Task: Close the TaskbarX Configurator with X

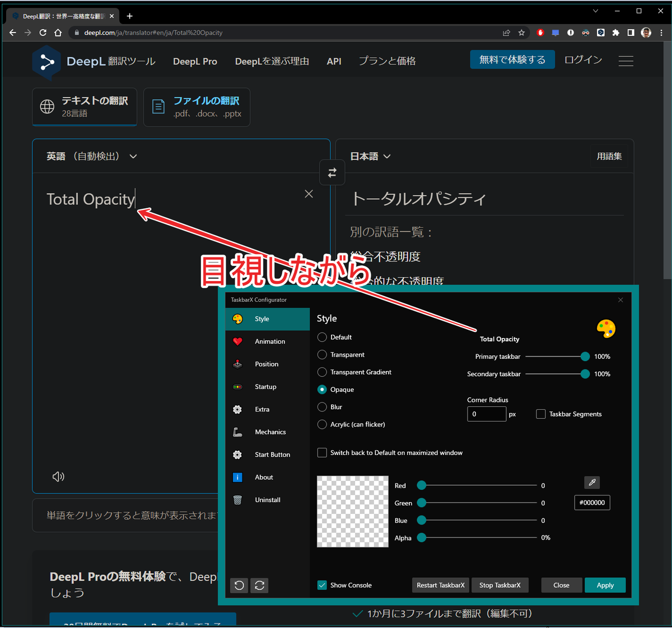Action: [x=620, y=300]
